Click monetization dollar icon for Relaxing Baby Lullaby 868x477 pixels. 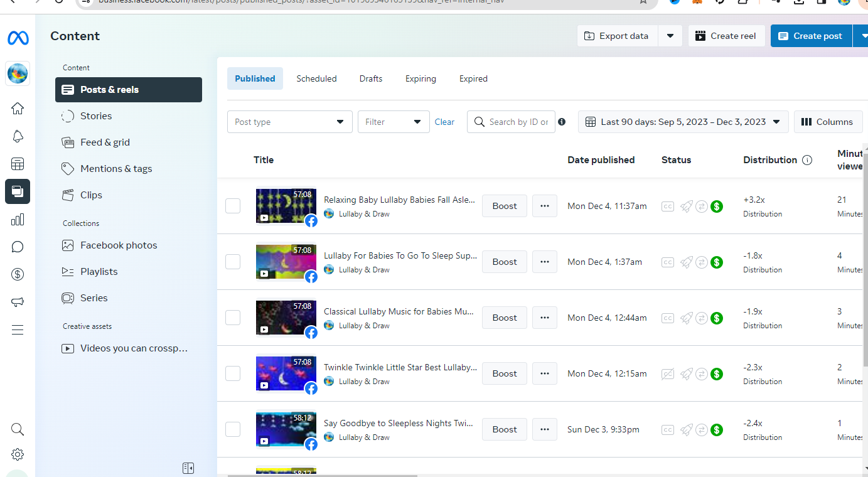tap(717, 206)
